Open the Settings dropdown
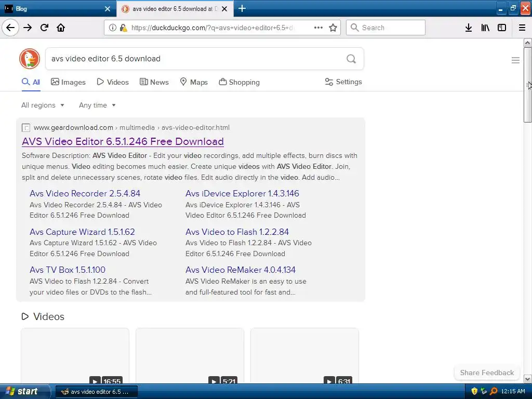The height and width of the screenshot is (399, 532). point(343,82)
